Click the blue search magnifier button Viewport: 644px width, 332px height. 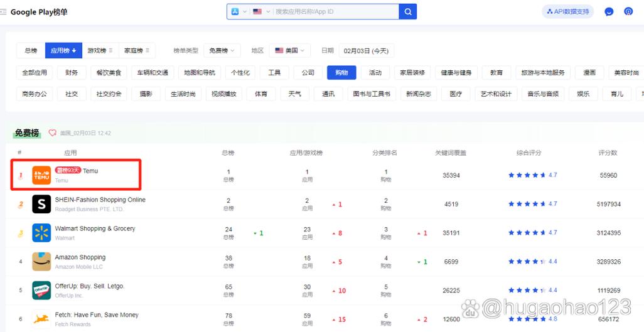[408, 11]
